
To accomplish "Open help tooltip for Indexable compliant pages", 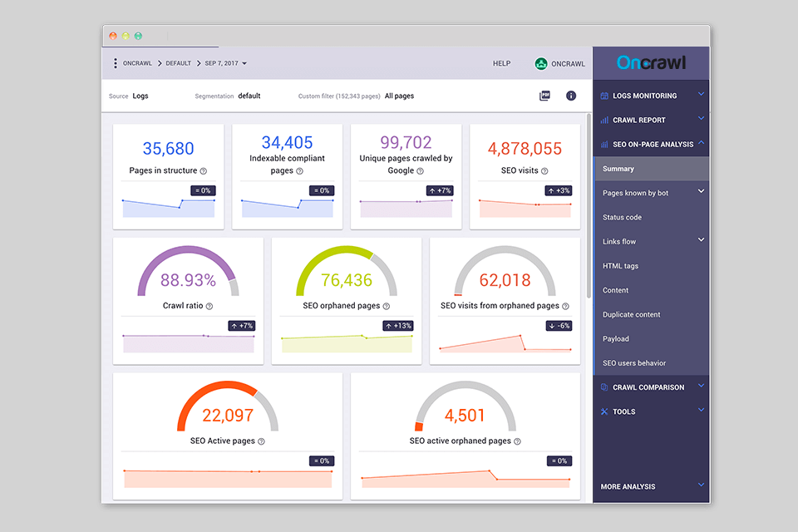I will click(300, 171).
